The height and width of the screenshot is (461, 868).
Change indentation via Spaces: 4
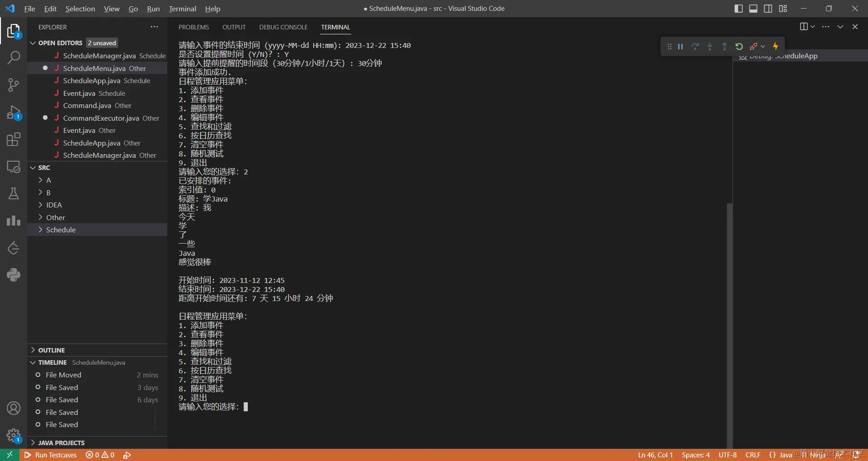click(x=696, y=455)
